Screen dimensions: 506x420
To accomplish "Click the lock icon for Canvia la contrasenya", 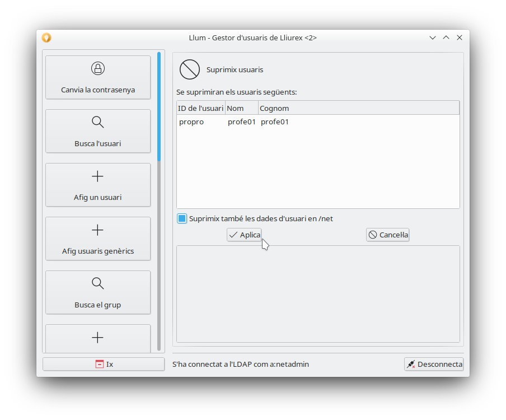I will point(98,69).
